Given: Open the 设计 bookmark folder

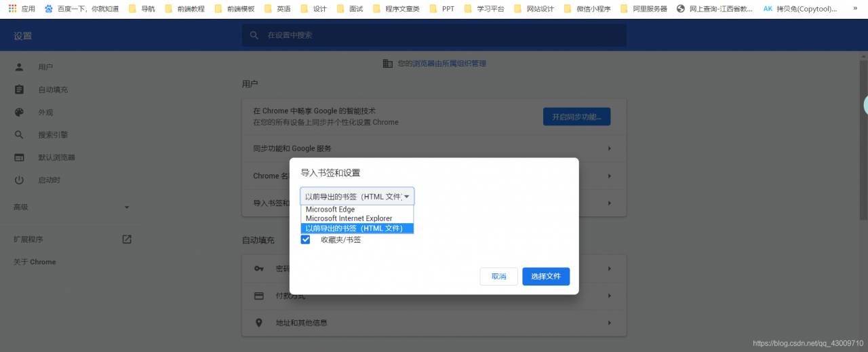Looking at the screenshot, I should click(x=313, y=9).
